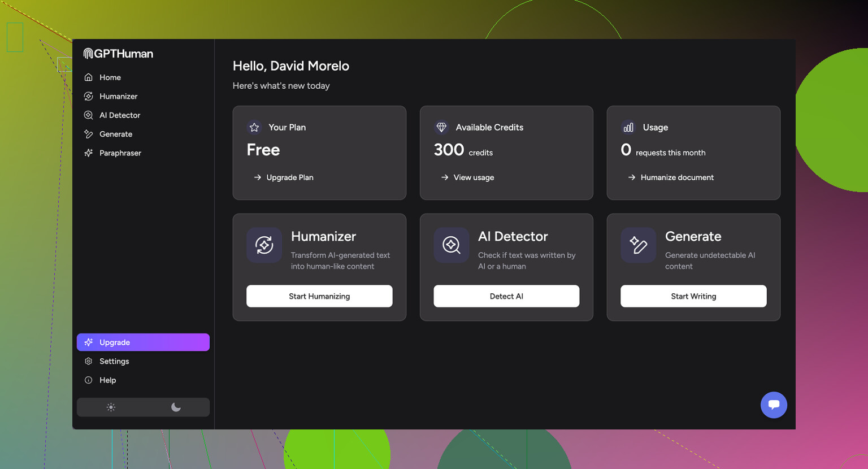Image resolution: width=868 pixels, height=469 pixels.
Task: Click the Start Humanizing button
Action: point(319,296)
